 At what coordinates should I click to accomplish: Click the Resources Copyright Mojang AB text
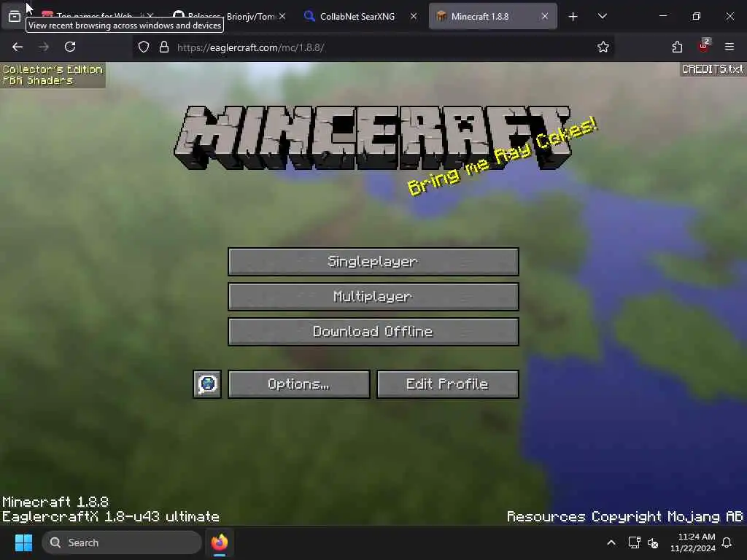pyautogui.click(x=625, y=517)
